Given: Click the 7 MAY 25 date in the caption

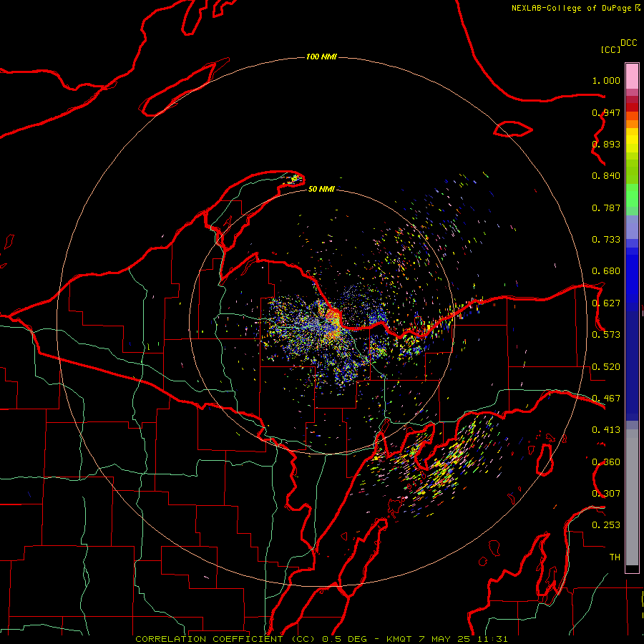Looking at the screenshot, I should [x=444, y=639].
